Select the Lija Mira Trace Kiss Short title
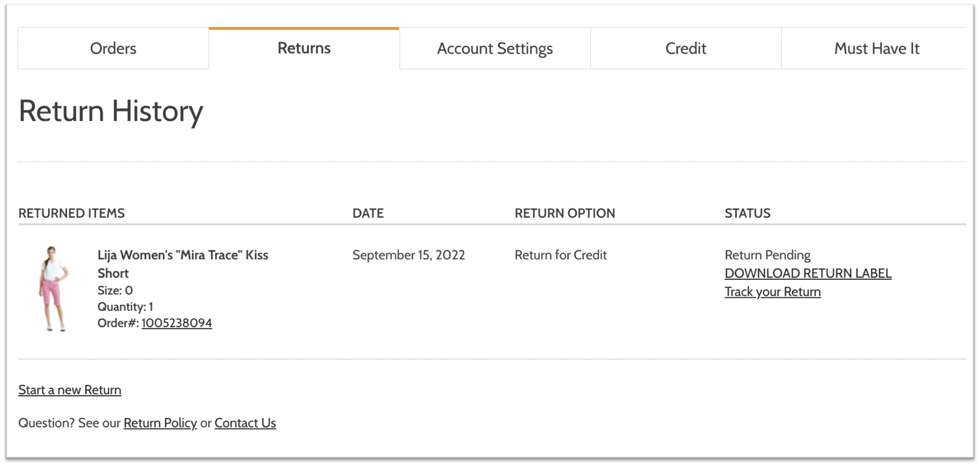Screen dimensions: 980x466 pyautogui.click(x=183, y=264)
